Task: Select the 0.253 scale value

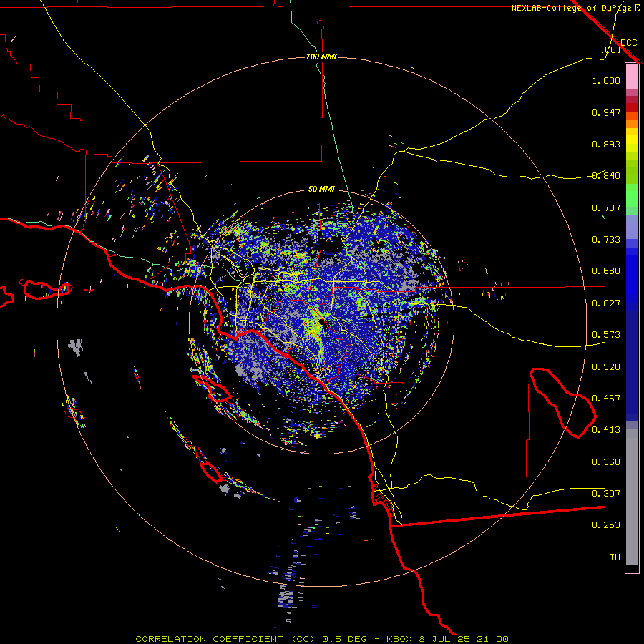Action: [x=606, y=525]
